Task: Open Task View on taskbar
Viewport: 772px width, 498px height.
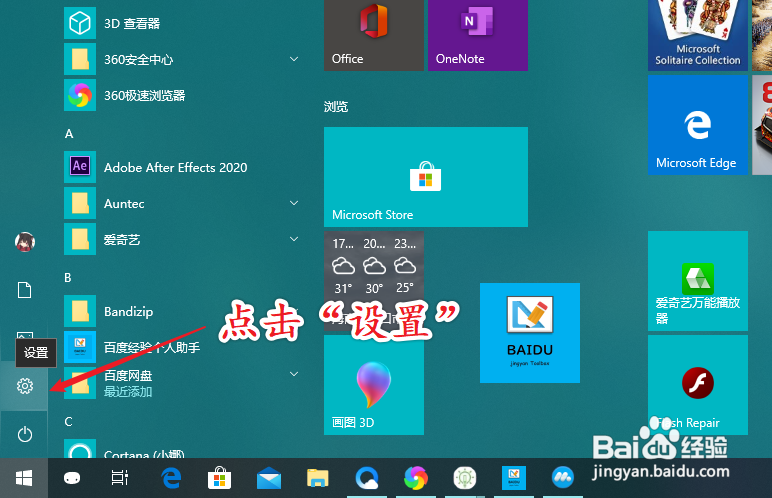Action: coord(120,478)
